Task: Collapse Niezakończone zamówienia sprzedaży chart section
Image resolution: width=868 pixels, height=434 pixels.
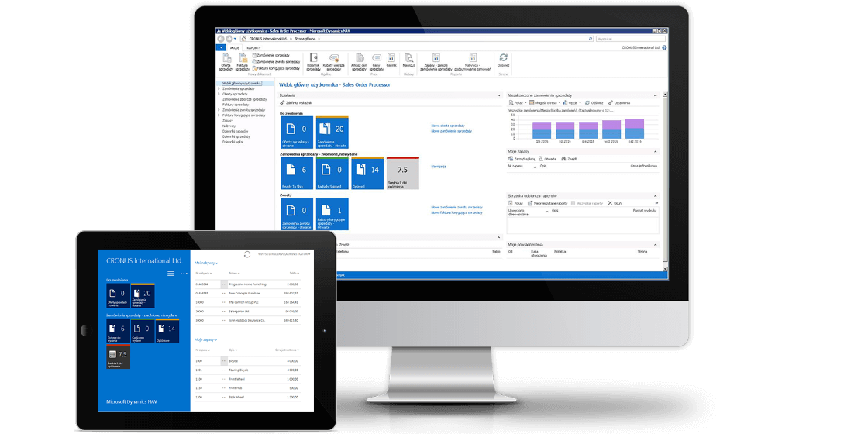Action: pyautogui.click(x=656, y=95)
